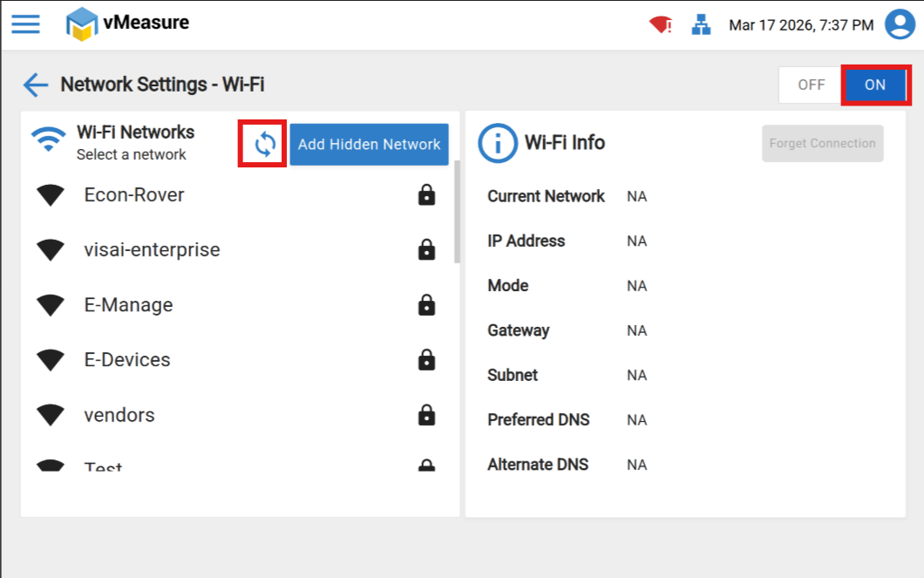Go back using the left arrow

[x=36, y=85]
